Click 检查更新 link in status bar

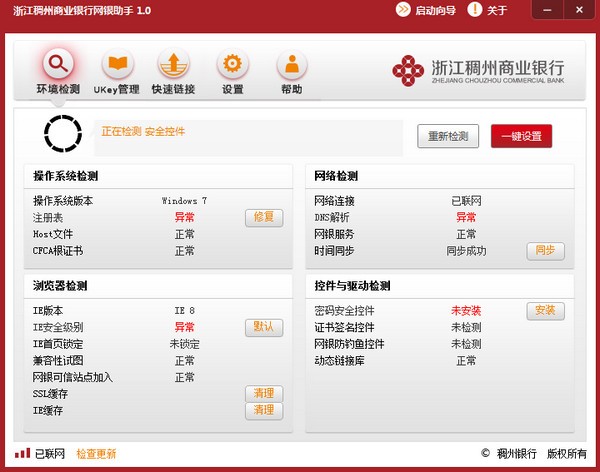(96, 454)
